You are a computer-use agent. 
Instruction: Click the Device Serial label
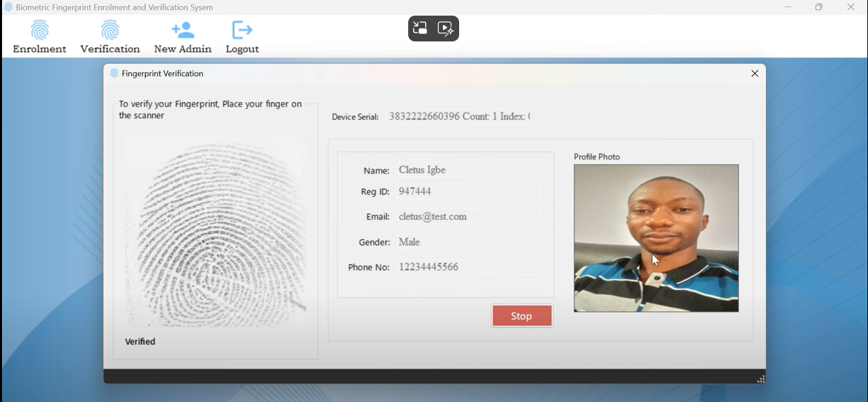click(x=355, y=117)
